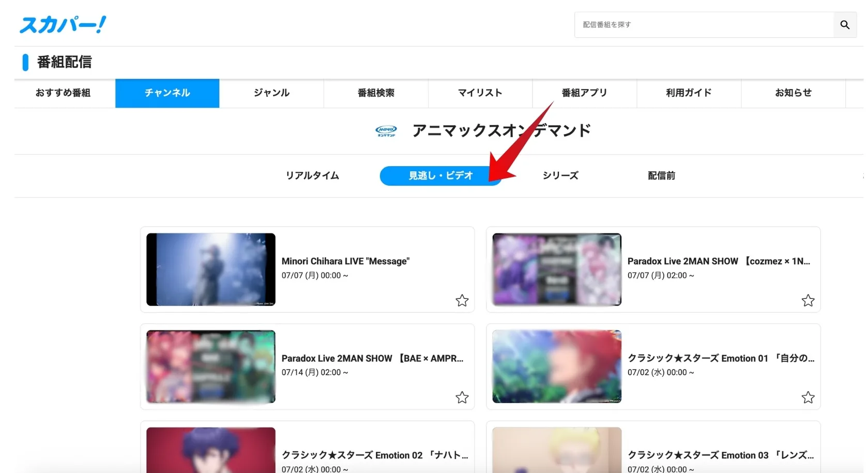The width and height of the screenshot is (868, 473).
Task: Open the Minori Chihara LIVE "Message" title
Action: pos(345,261)
